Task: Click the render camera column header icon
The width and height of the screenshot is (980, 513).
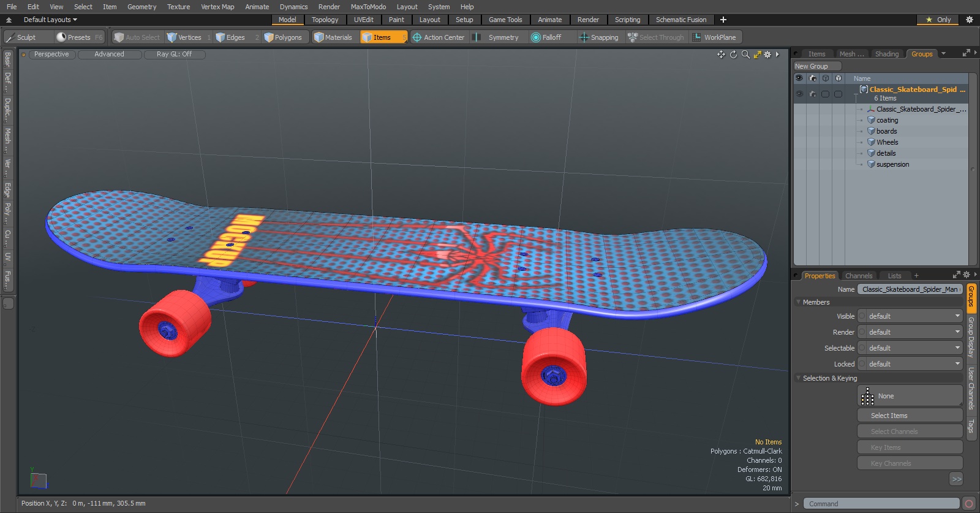Action: coord(813,78)
